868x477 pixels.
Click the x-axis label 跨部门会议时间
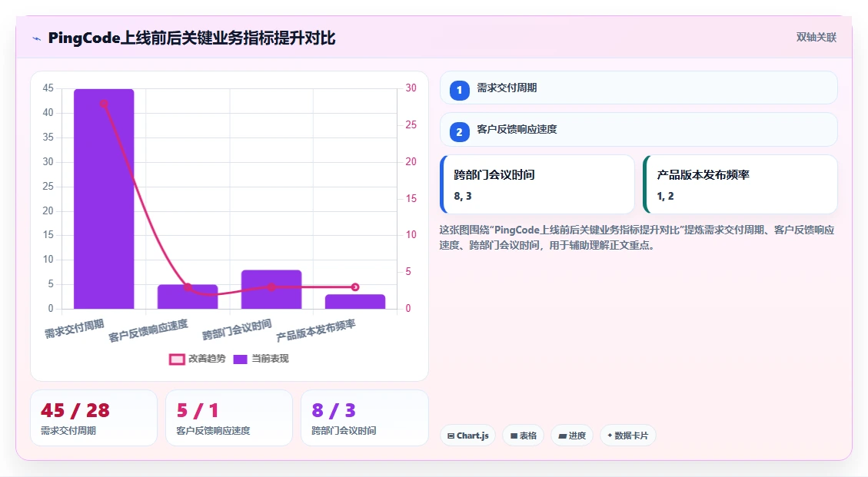click(x=237, y=330)
